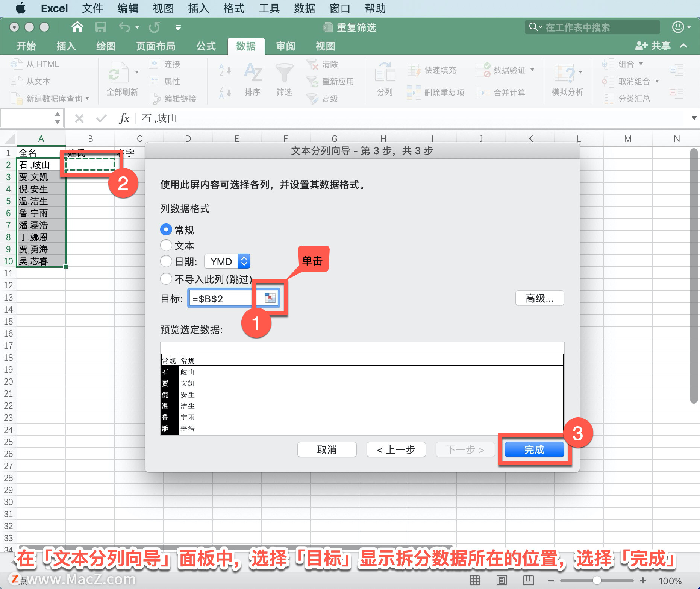This screenshot has height=589, width=700.
Task: Click the vertical scrollbar of the sheet
Action: 694,276
